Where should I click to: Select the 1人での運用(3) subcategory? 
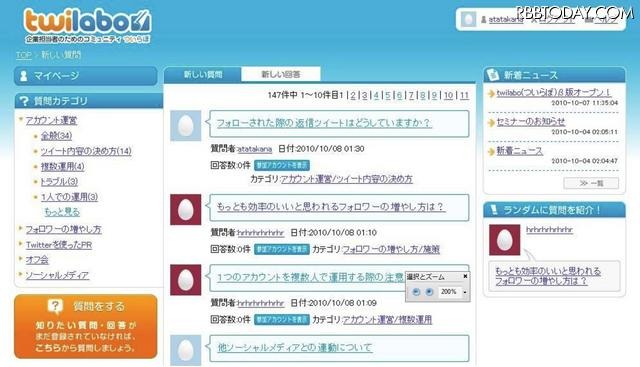[x=69, y=197]
